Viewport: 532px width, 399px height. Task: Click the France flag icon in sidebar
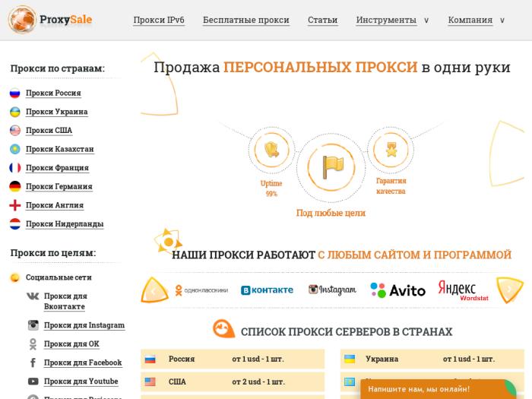[x=15, y=168]
